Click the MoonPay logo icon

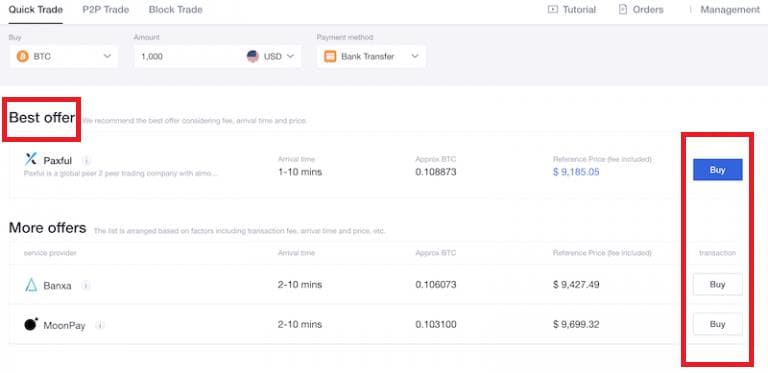(x=31, y=324)
